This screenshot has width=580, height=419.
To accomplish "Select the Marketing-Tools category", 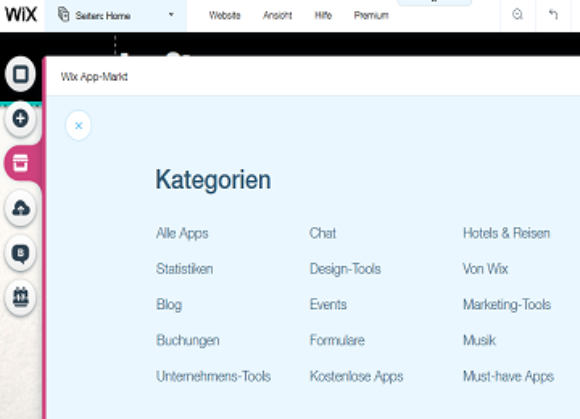I will 507,305.
